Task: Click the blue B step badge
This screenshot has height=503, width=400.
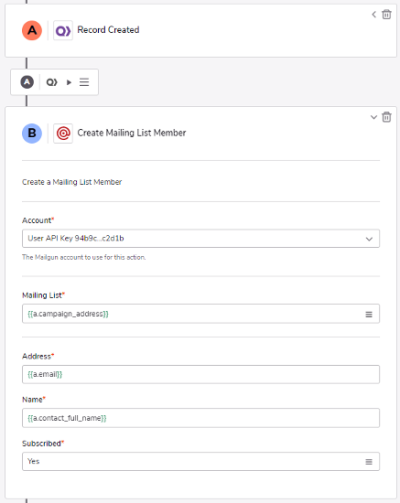Action: point(32,133)
